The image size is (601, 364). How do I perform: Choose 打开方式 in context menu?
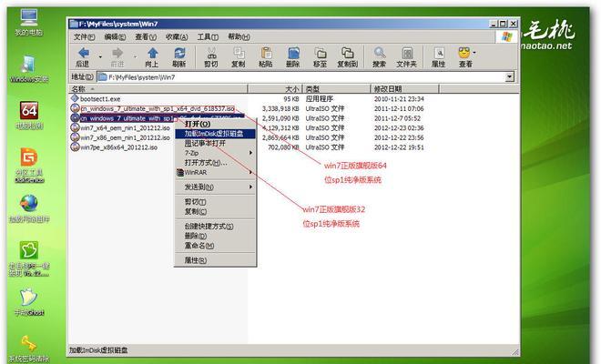[x=215, y=163]
